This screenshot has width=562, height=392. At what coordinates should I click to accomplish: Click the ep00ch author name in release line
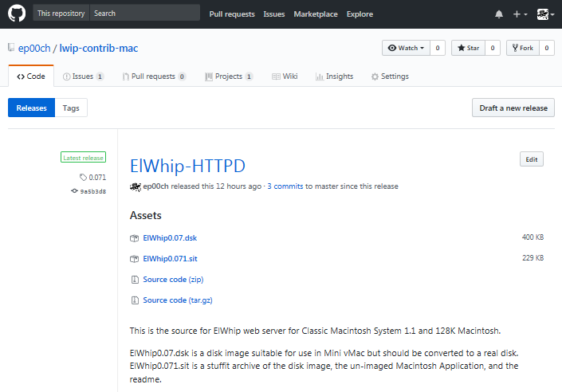pyautogui.click(x=155, y=186)
